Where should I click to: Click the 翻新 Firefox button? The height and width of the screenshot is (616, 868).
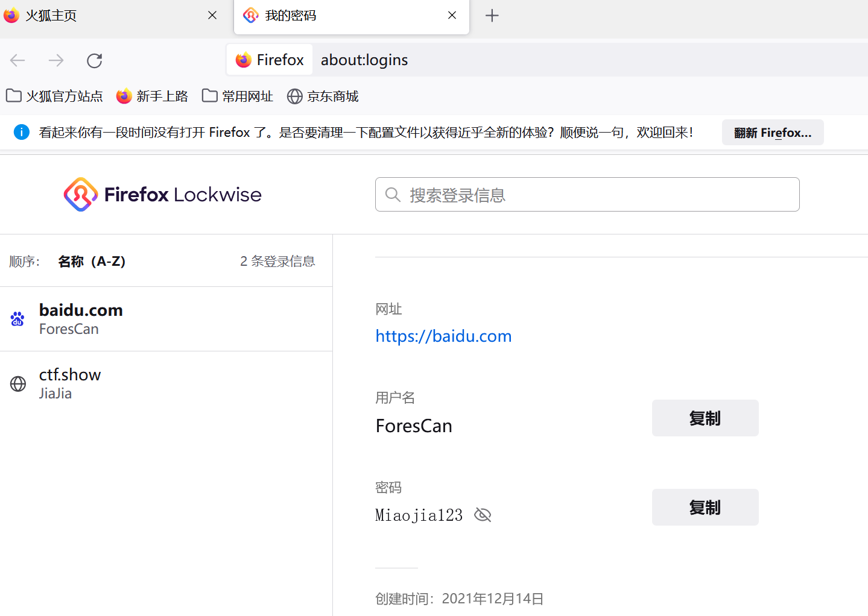773,133
